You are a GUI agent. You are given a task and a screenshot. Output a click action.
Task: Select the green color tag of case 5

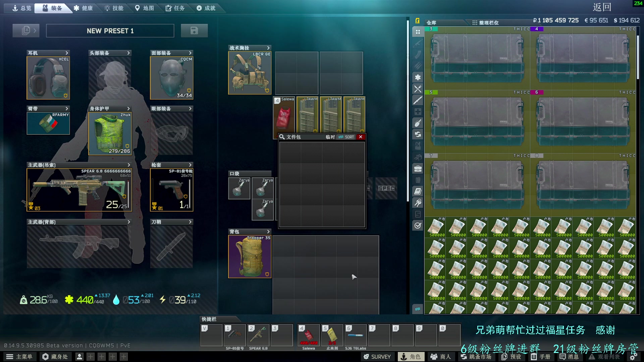pos(431,92)
